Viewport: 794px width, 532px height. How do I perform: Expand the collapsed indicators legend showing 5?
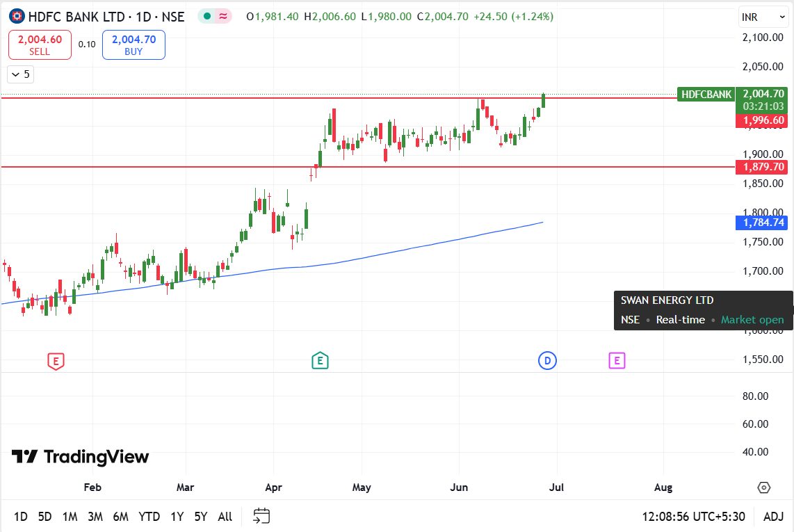click(x=21, y=74)
